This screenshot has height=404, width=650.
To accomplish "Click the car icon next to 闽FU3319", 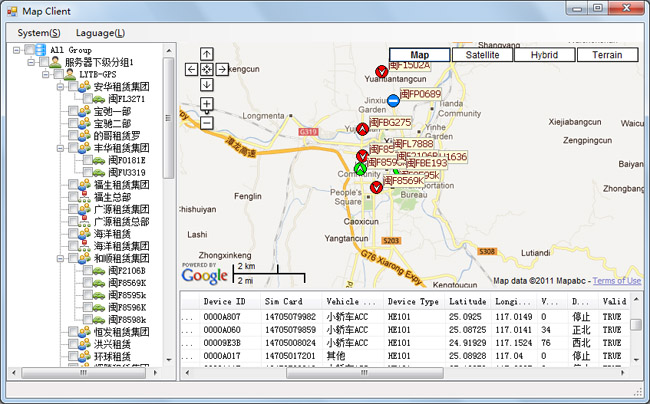I will pos(99,172).
